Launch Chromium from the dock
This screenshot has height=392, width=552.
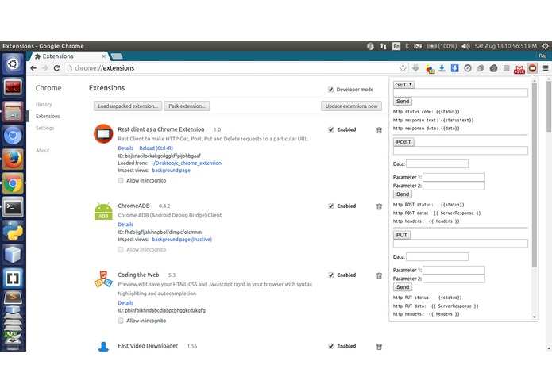pyautogui.click(x=13, y=136)
